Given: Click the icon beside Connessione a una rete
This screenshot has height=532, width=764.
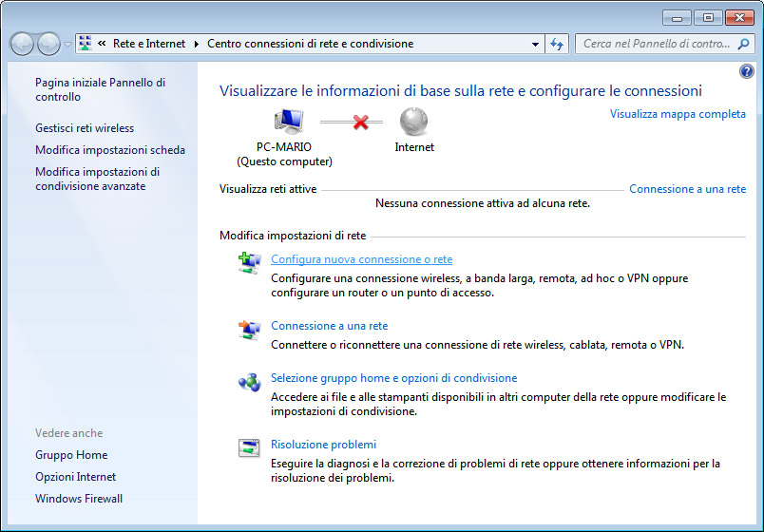Looking at the screenshot, I should pos(250,330).
